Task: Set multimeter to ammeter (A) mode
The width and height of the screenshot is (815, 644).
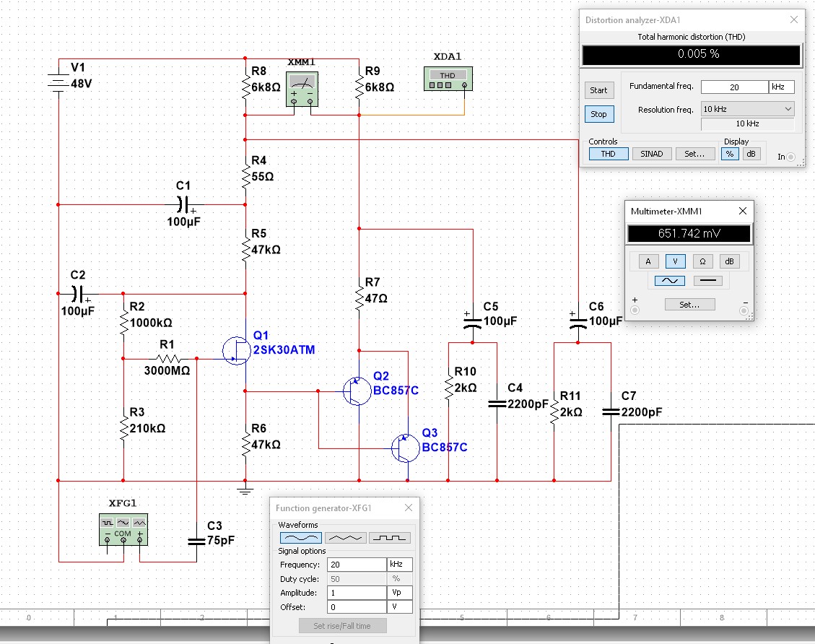Action: [648, 261]
